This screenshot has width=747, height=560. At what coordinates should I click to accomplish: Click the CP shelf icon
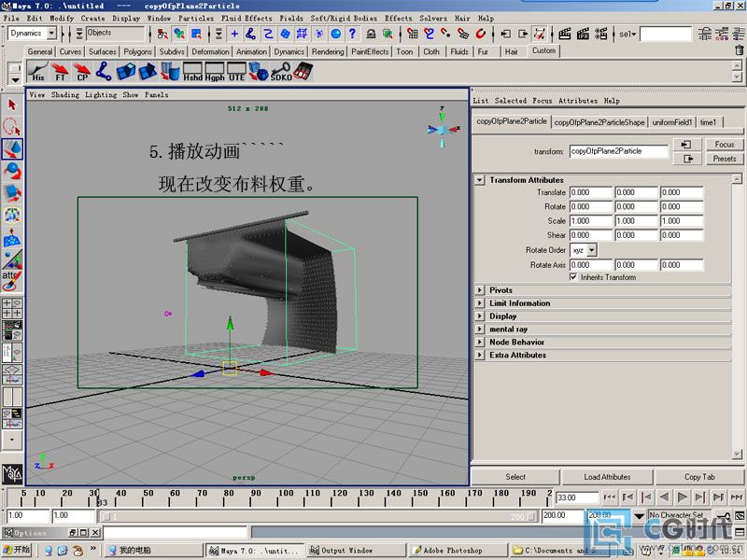point(82,71)
